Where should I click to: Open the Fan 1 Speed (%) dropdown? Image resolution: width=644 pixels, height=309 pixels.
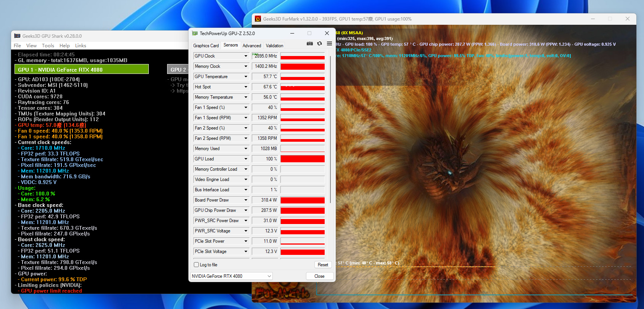tap(246, 107)
